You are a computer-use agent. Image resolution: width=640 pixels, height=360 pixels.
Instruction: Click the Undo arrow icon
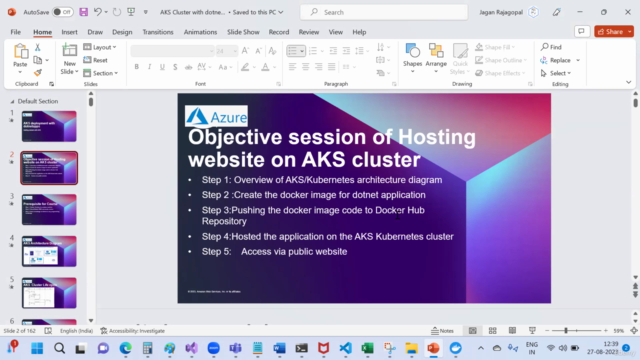tap(98, 12)
